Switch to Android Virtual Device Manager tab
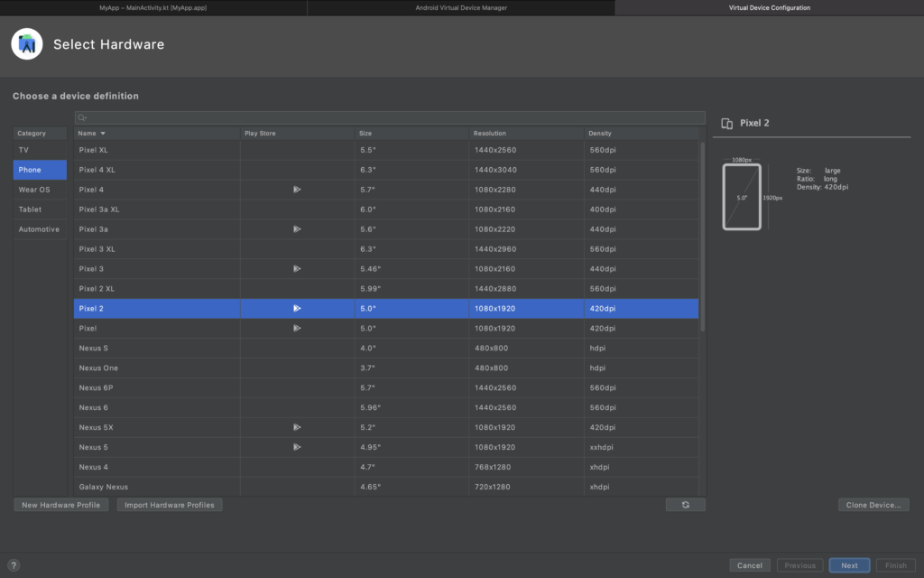 (461, 7)
